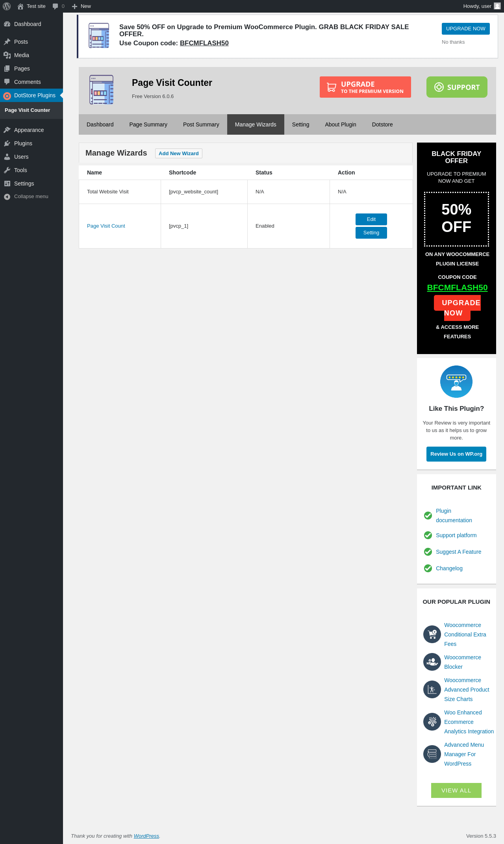Click the [pvcp_1] shortcode text

(x=178, y=226)
